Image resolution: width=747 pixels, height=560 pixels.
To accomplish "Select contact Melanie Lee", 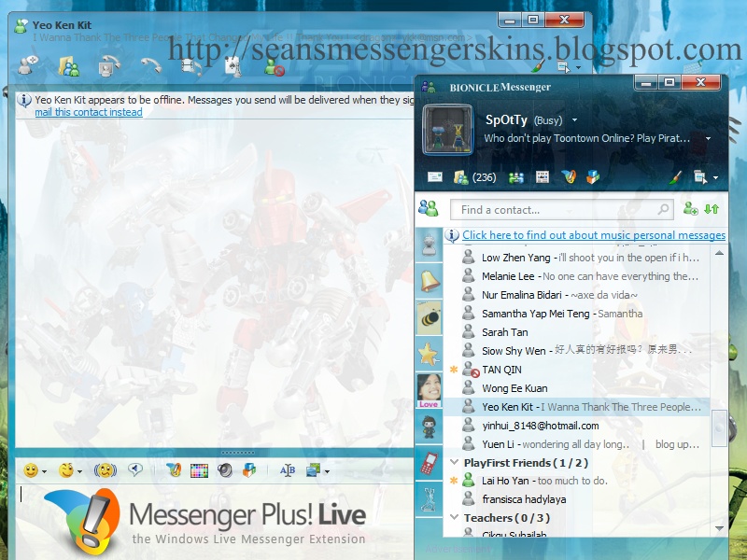I will [x=576, y=276].
